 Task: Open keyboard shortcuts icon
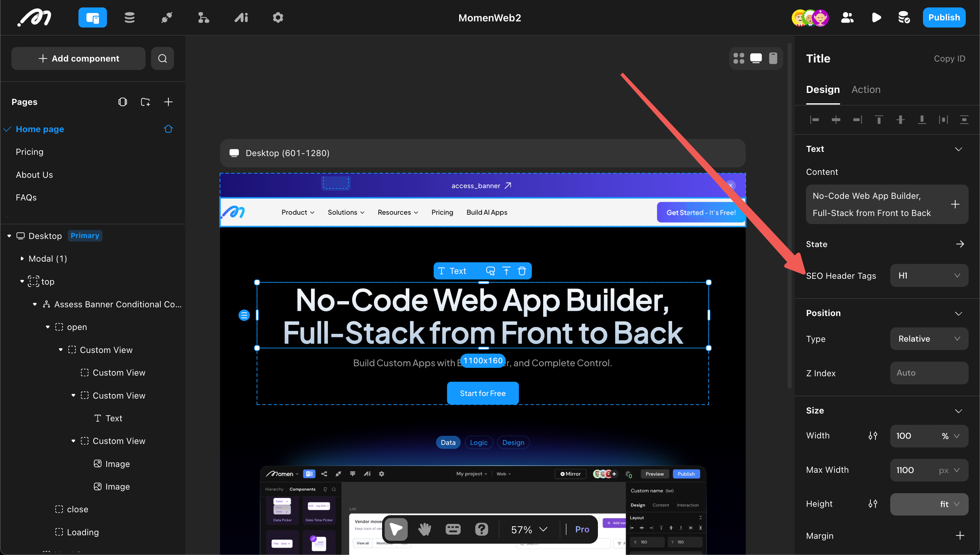[x=453, y=529]
